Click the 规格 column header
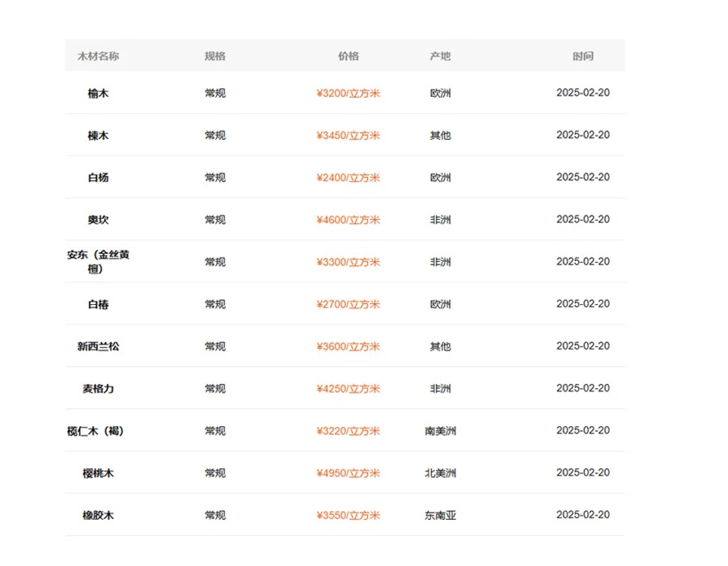The width and height of the screenshot is (728, 566). [215, 56]
